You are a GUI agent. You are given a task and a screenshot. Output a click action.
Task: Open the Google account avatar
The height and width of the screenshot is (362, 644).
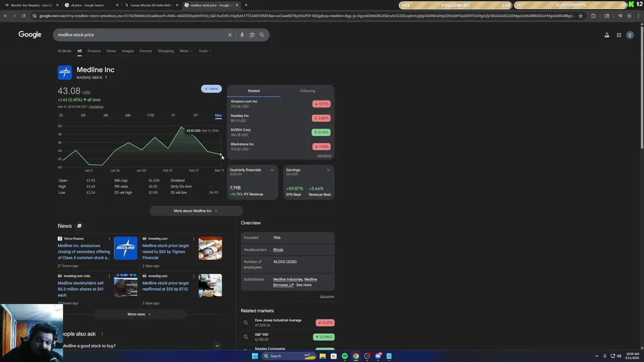tap(630, 35)
